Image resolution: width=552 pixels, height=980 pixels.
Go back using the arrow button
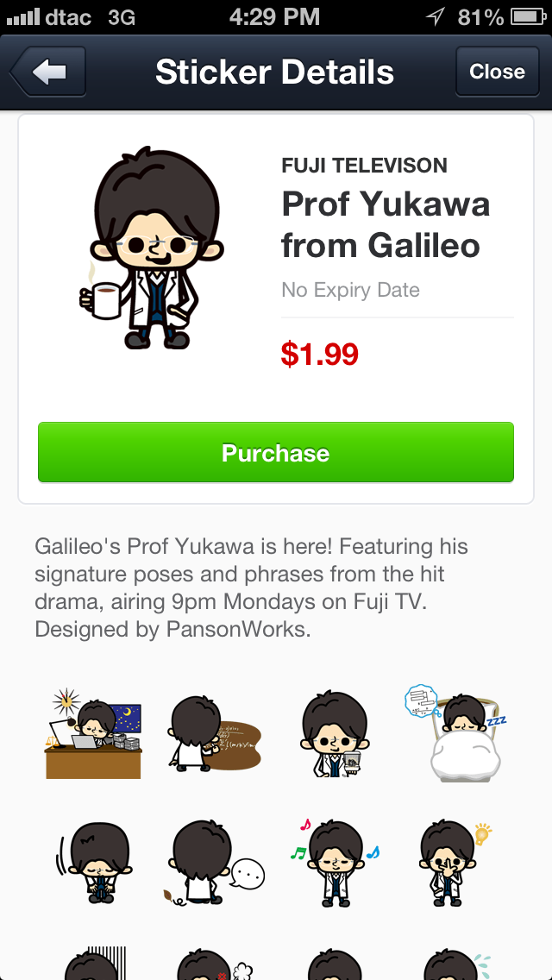[47, 72]
